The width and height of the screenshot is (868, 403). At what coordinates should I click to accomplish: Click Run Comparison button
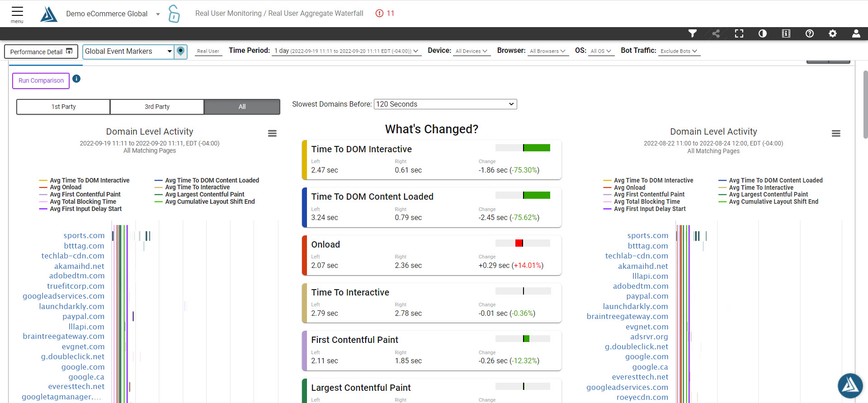tap(41, 81)
